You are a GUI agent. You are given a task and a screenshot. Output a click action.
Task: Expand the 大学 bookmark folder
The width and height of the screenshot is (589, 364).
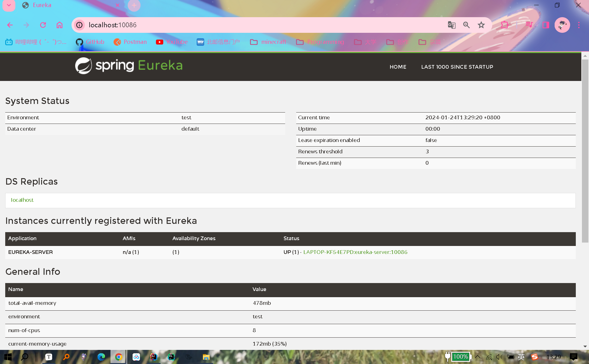pyautogui.click(x=365, y=42)
